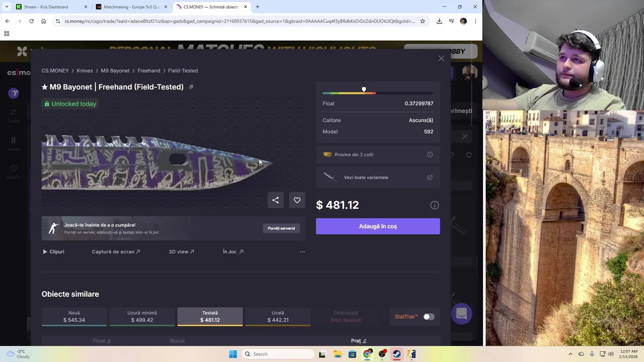Go to Field-Tested breadcrumb
Screen dimensions: 644x362
[183, 70]
